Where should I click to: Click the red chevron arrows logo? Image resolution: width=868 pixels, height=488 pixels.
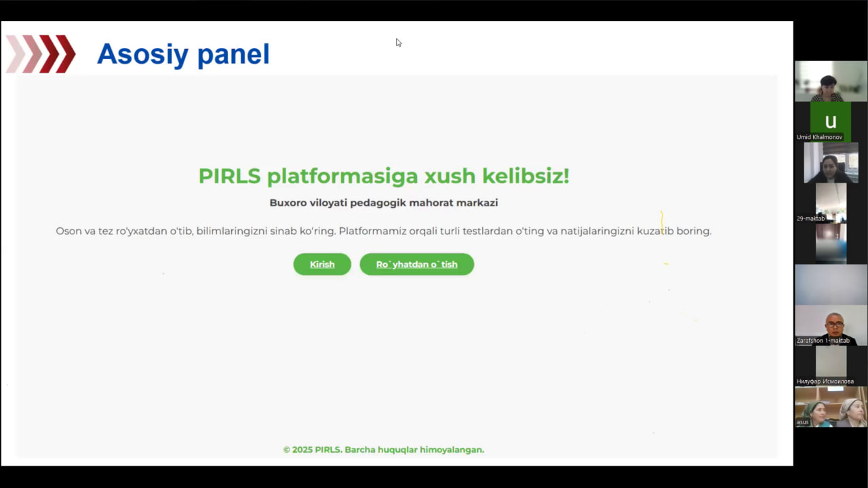pos(41,54)
